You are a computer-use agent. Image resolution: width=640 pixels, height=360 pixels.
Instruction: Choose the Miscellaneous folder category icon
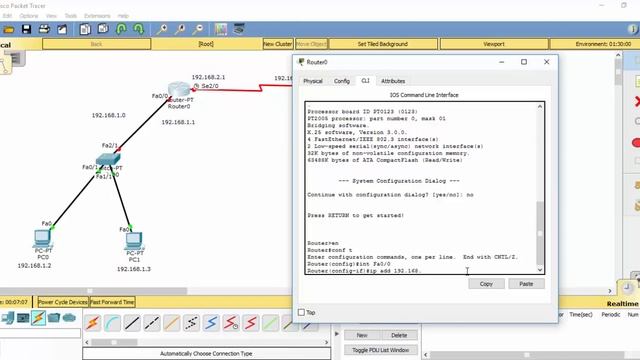(x=53, y=317)
